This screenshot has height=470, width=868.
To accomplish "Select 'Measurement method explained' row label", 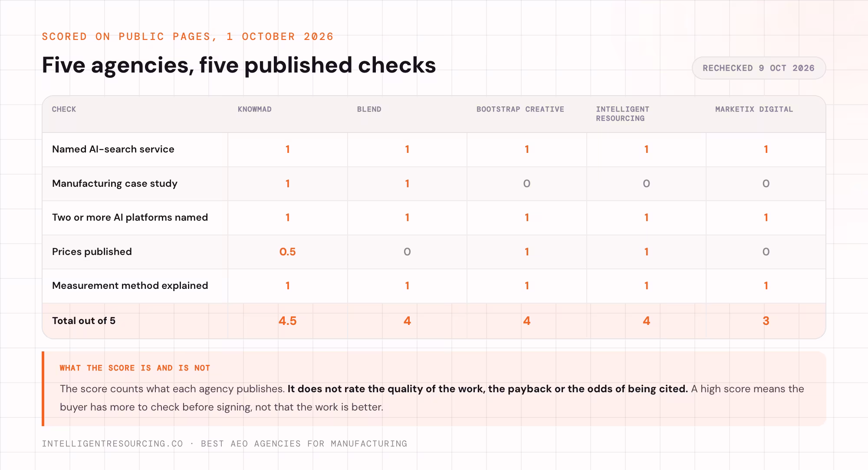I will click(x=130, y=286).
